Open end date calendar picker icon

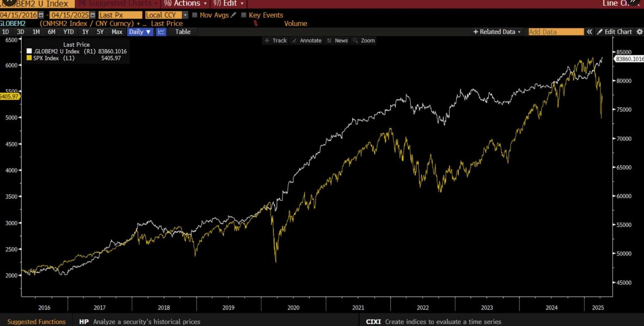tap(93, 15)
